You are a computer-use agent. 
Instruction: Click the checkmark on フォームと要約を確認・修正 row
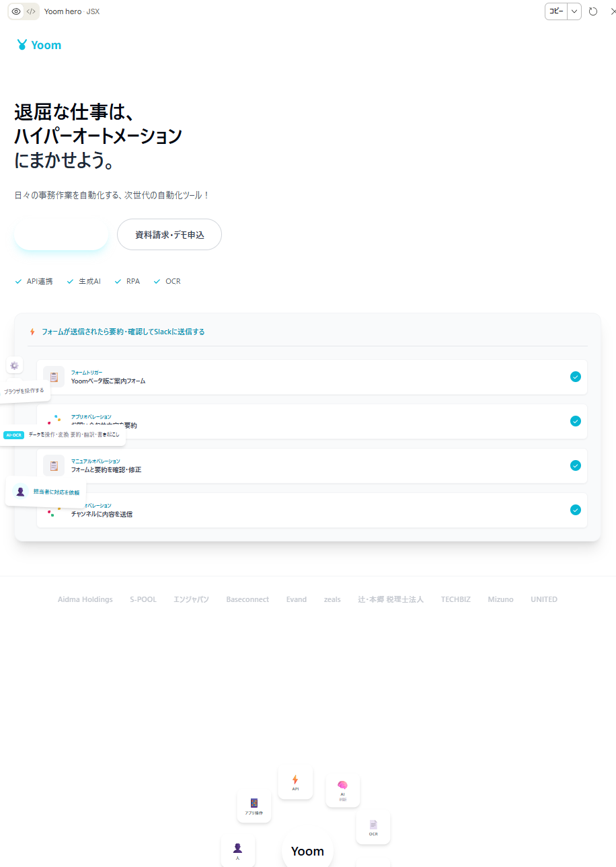click(x=576, y=465)
